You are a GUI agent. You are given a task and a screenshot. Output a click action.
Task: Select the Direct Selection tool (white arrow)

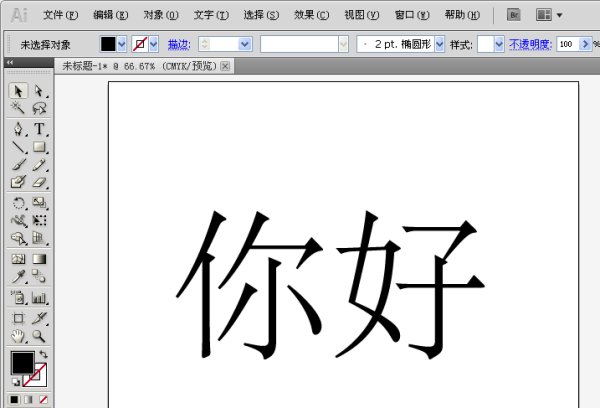(x=39, y=91)
